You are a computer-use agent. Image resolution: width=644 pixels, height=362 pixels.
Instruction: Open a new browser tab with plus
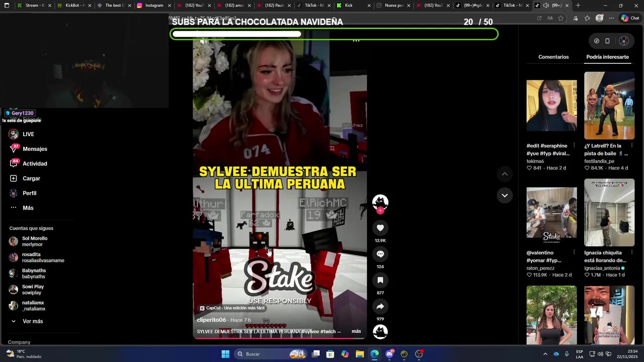click(x=578, y=6)
